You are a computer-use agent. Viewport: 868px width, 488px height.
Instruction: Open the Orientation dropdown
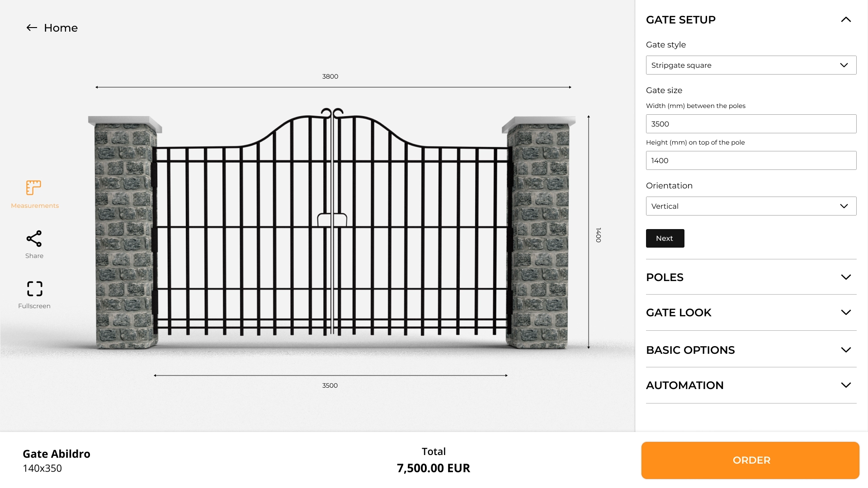click(x=750, y=206)
